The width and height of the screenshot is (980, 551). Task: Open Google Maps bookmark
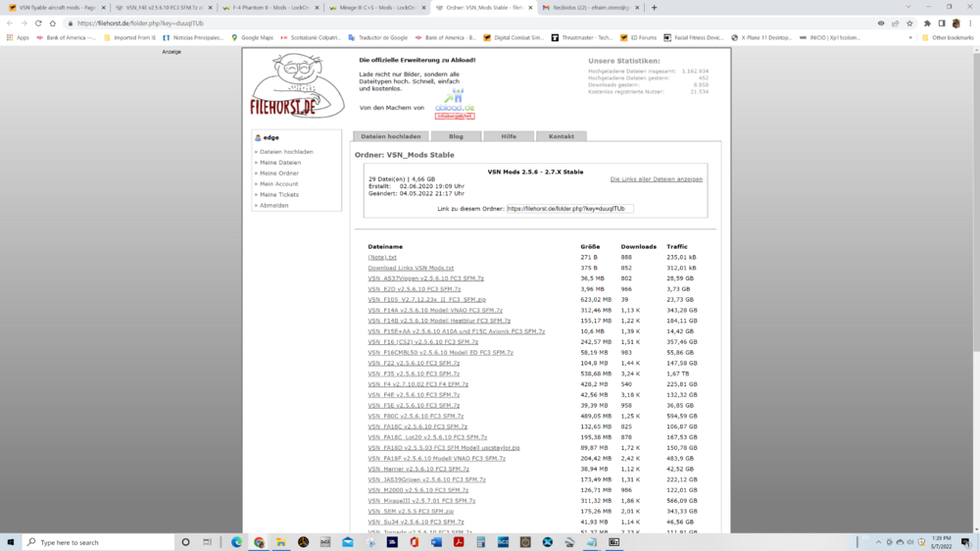(253, 37)
